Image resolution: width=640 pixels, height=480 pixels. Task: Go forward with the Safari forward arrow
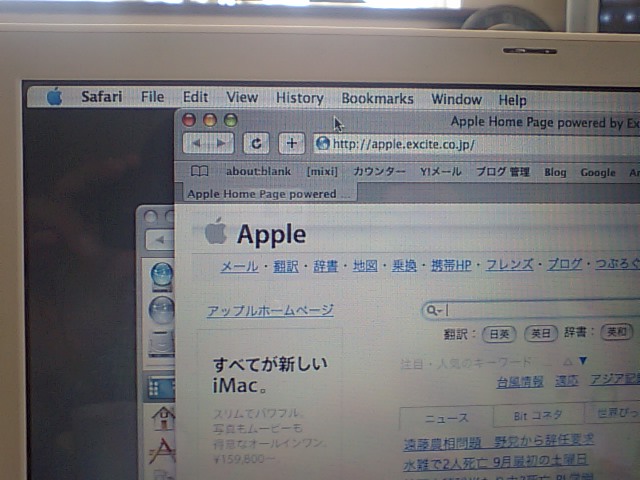[221, 143]
